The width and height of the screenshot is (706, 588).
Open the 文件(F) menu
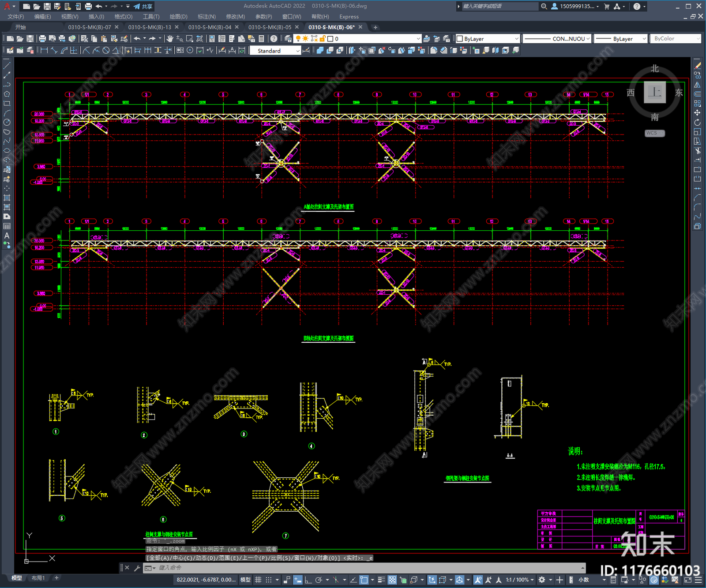[15, 17]
